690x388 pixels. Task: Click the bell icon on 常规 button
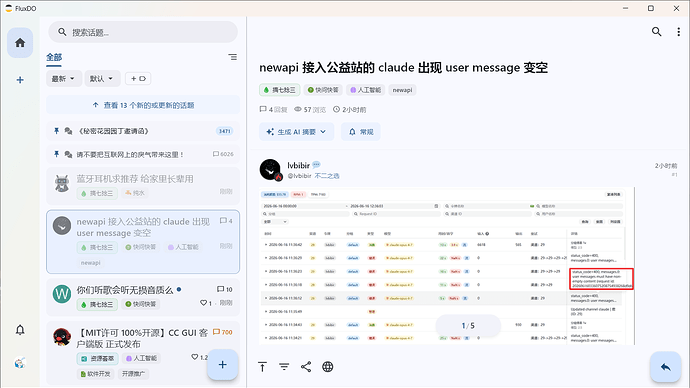[x=352, y=132]
